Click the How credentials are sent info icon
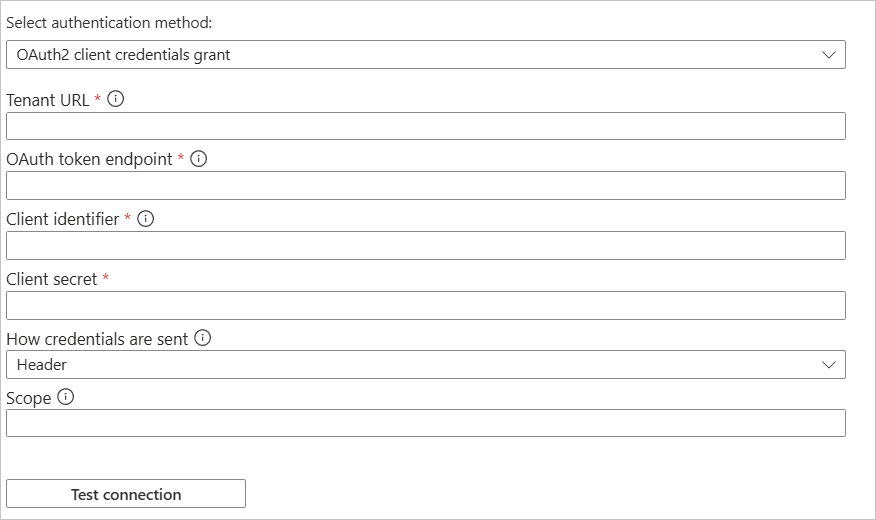This screenshot has height=520, width=876. pos(202,337)
